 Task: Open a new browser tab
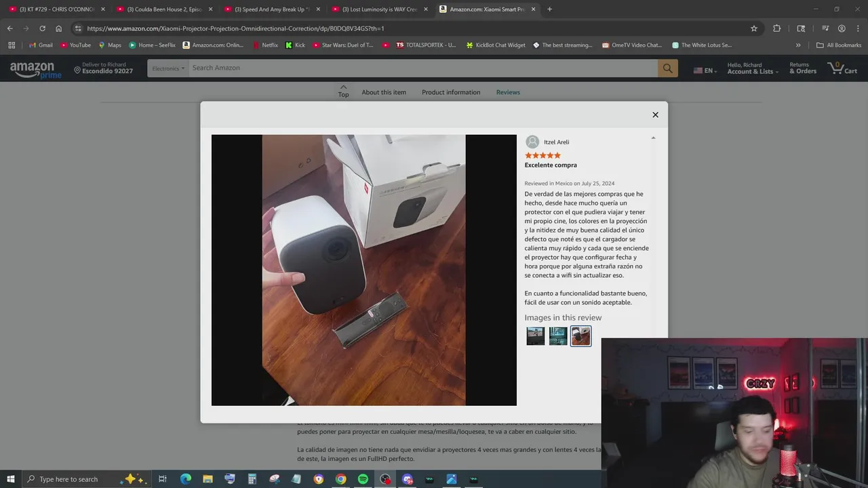(549, 9)
